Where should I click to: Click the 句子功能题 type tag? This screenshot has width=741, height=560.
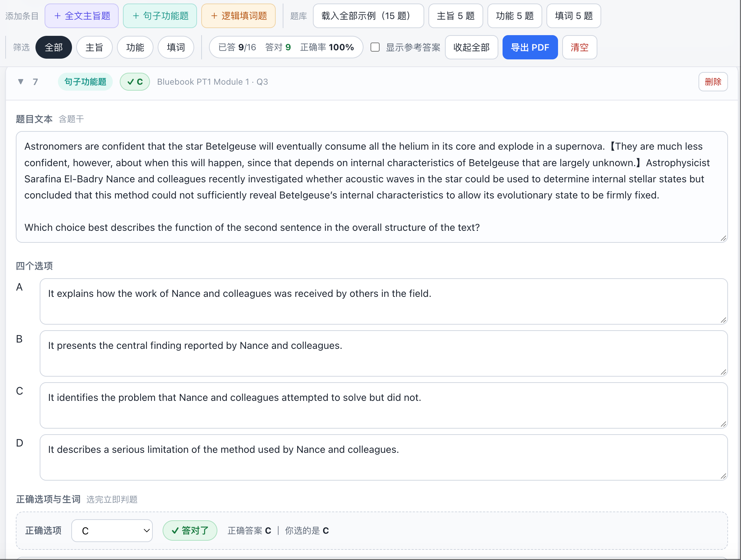85,82
